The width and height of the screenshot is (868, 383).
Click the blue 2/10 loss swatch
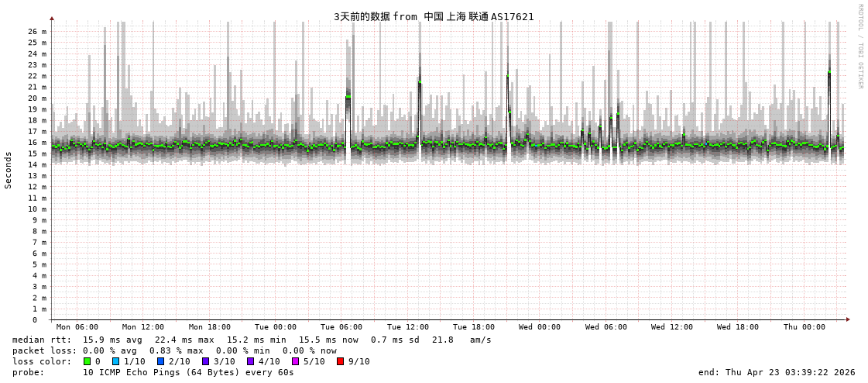160,361
